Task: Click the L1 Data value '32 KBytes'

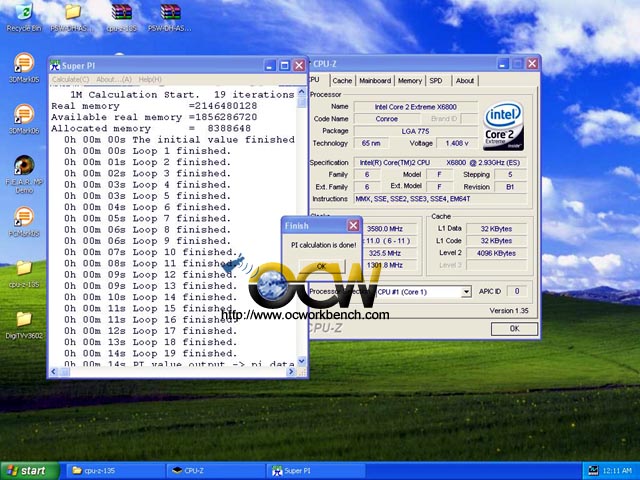Action: [496, 229]
